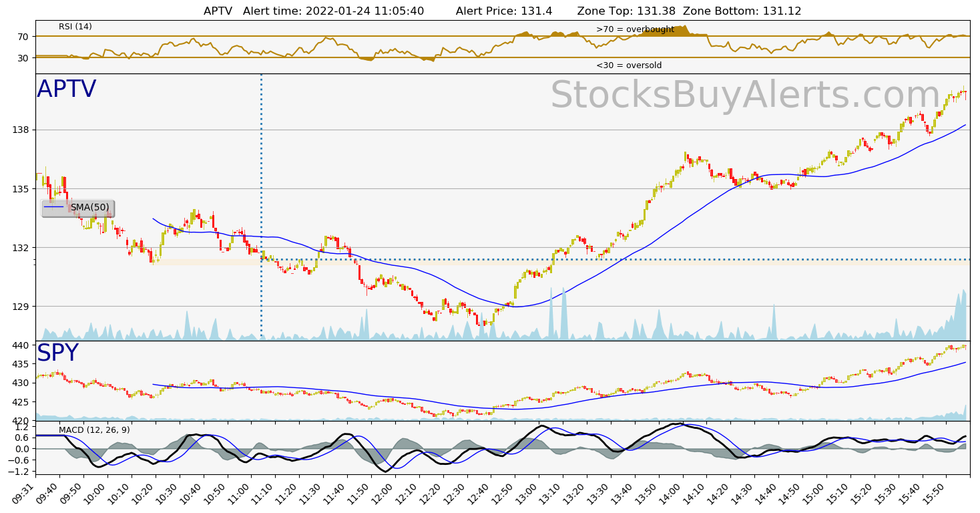Select the SPY ticker label
980x513 pixels.
[x=57, y=353]
